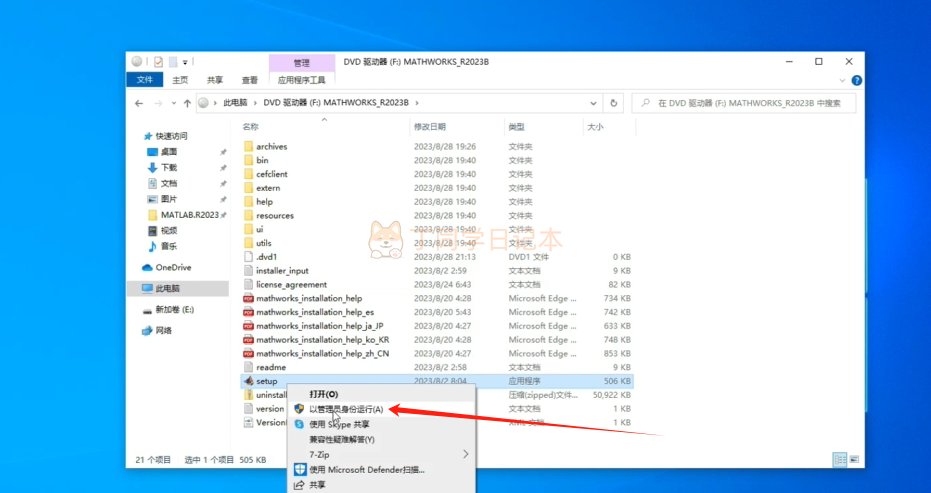
Task: Open the 文件 tab
Action: click(x=144, y=80)
